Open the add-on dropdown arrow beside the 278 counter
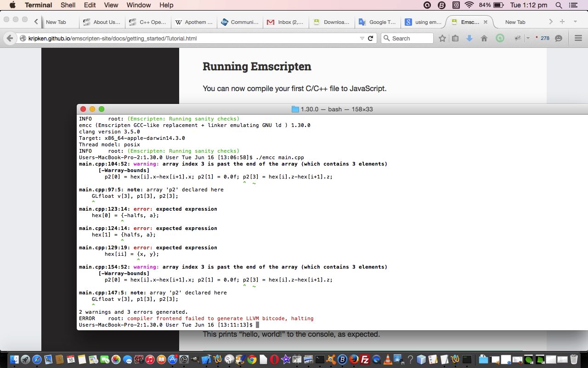The height and width of the screenshot is (368, 588). (528, 38)
